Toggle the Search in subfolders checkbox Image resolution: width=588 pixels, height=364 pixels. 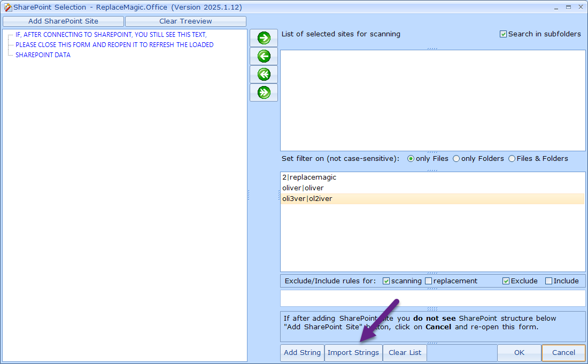[503, 34]
